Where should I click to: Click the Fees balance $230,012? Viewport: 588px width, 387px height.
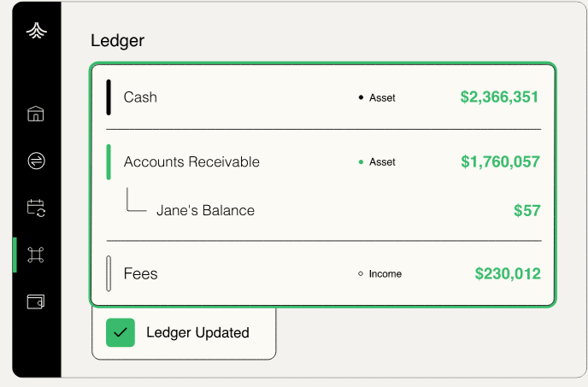pos(508,274)
